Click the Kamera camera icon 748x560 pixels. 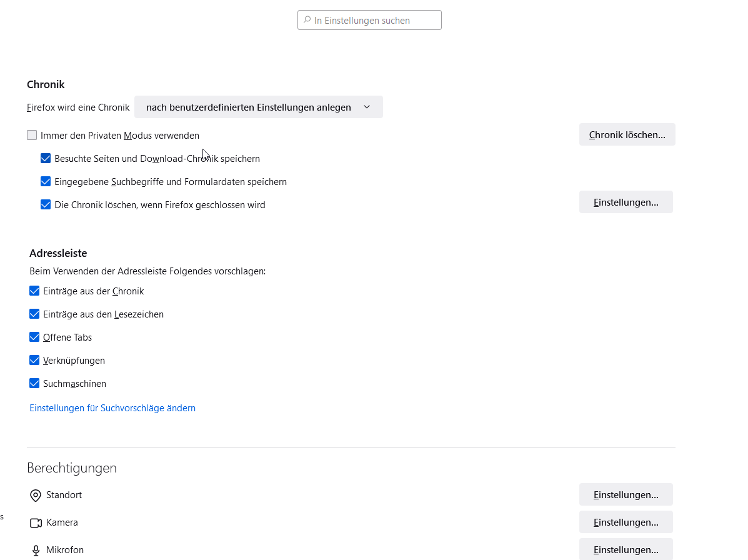point(36,522)
